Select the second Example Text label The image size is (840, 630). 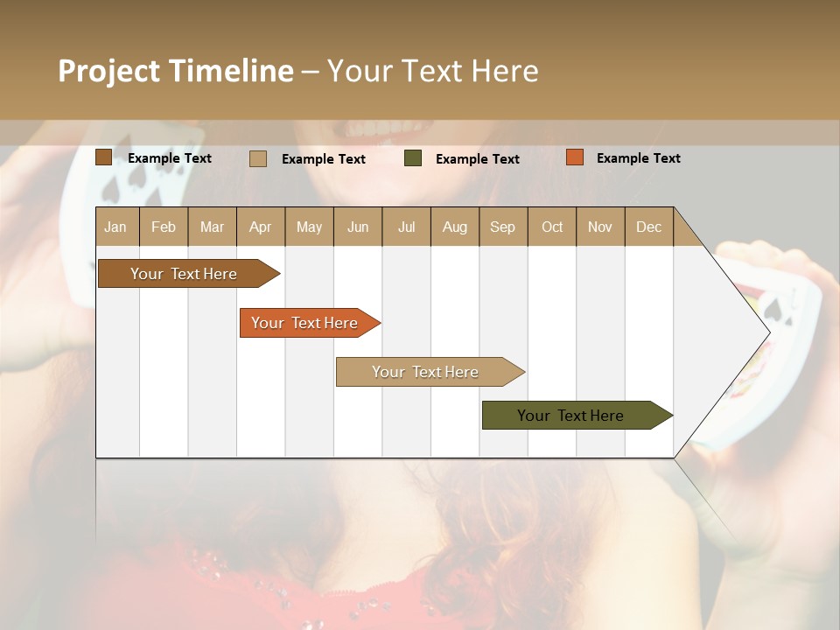point(324,159)
